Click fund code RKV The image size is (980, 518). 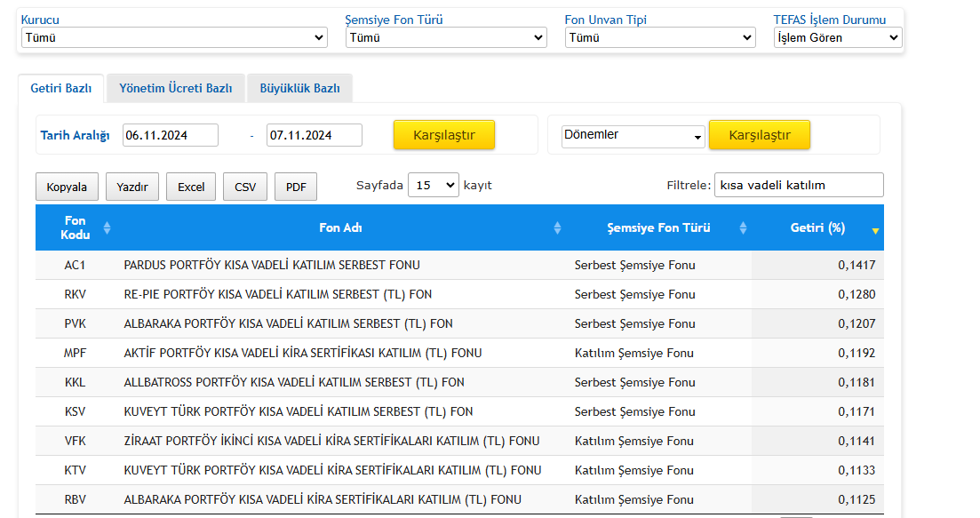point(75,294)
